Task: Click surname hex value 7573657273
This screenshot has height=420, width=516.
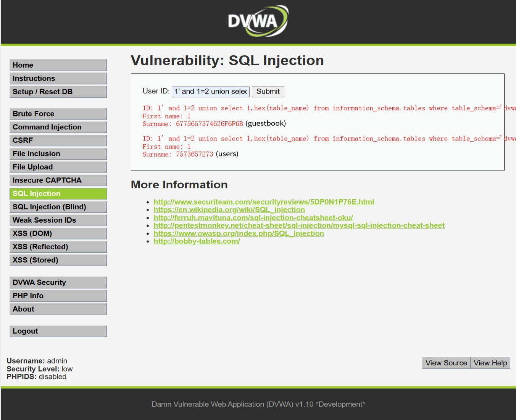Action: (x=195, y=154)
